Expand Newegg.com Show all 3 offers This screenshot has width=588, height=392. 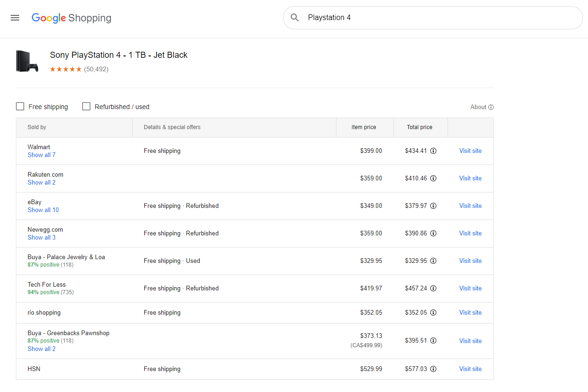42,238
